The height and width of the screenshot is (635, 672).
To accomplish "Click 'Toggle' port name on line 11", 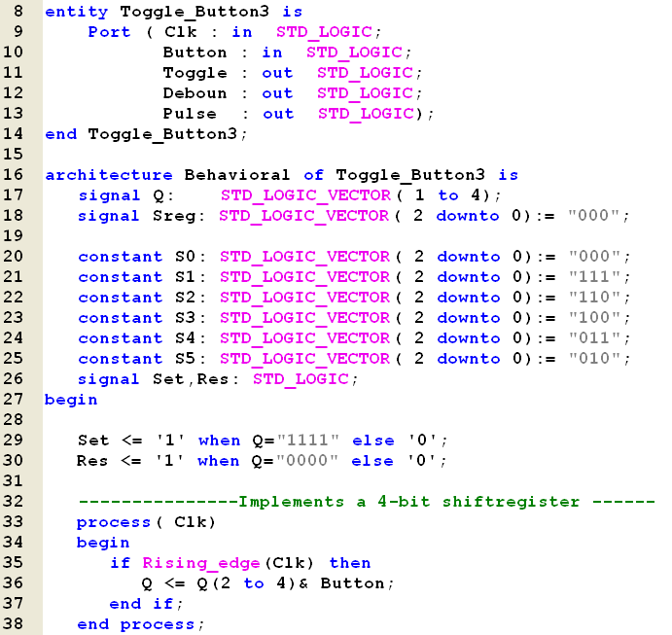I will pos(195,73).
